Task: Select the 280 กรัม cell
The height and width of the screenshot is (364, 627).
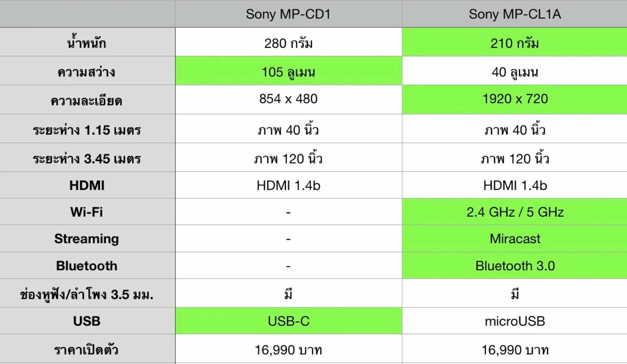Action: point(288,42)
